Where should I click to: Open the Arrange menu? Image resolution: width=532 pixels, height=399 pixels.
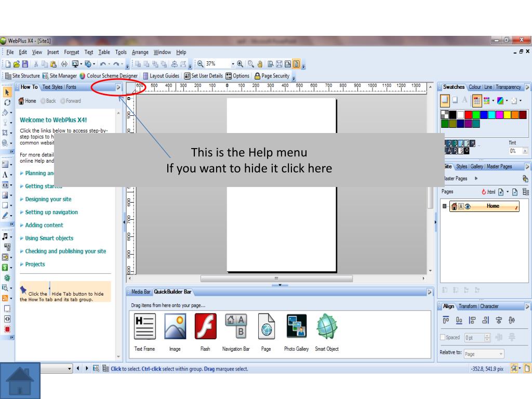tap(140, 52)
